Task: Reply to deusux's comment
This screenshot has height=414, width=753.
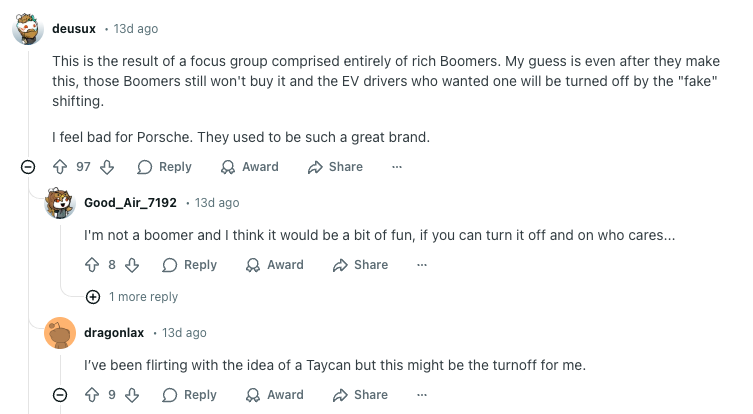Action: click(x=164, y=167)
